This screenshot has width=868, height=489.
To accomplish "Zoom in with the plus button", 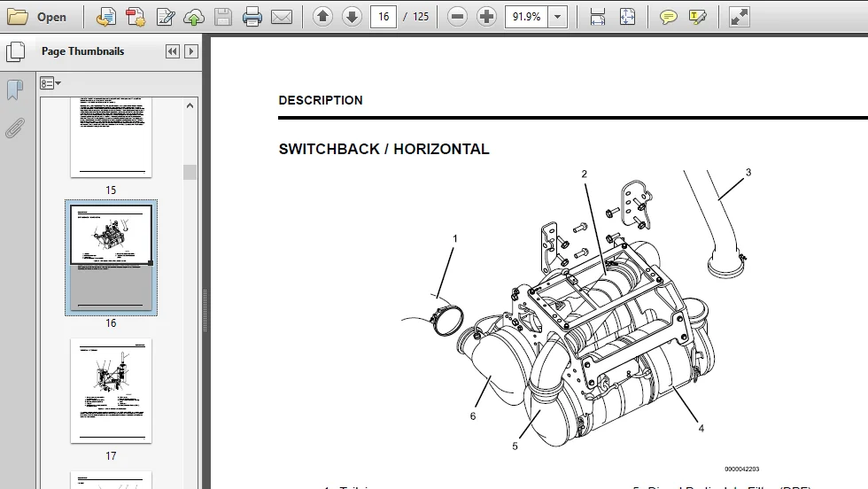I will point(486,17).
